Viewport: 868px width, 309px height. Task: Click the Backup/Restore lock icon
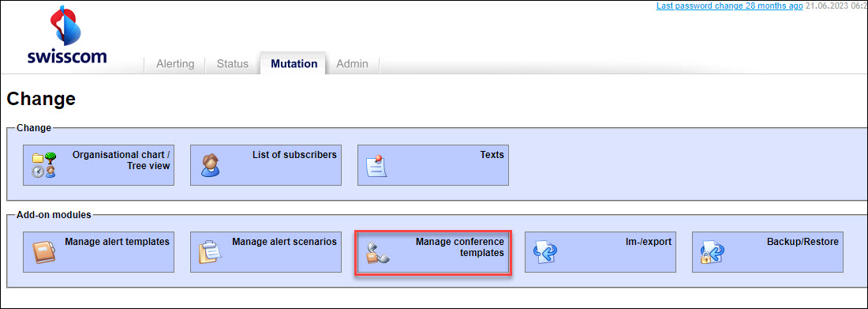point(712,252)
